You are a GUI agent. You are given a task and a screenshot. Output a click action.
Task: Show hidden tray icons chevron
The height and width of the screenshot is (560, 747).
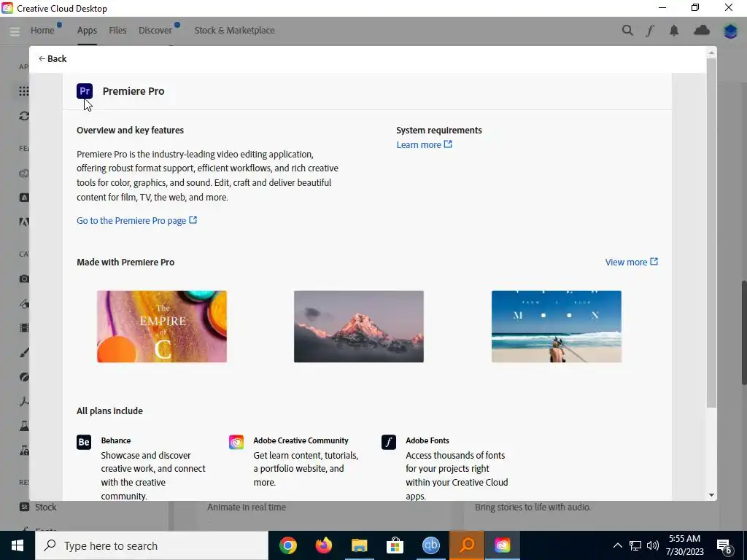click(x=617, y=545)
